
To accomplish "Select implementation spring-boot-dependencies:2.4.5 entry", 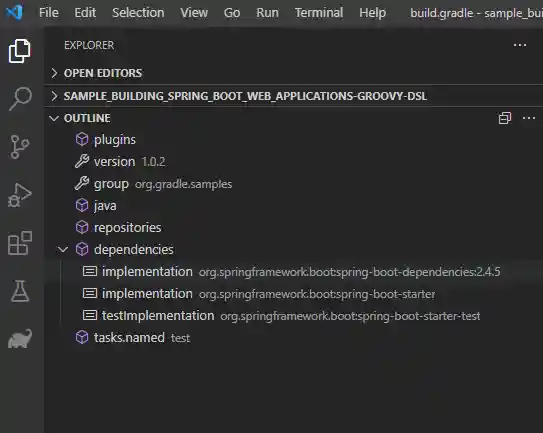I will [293, 271].
